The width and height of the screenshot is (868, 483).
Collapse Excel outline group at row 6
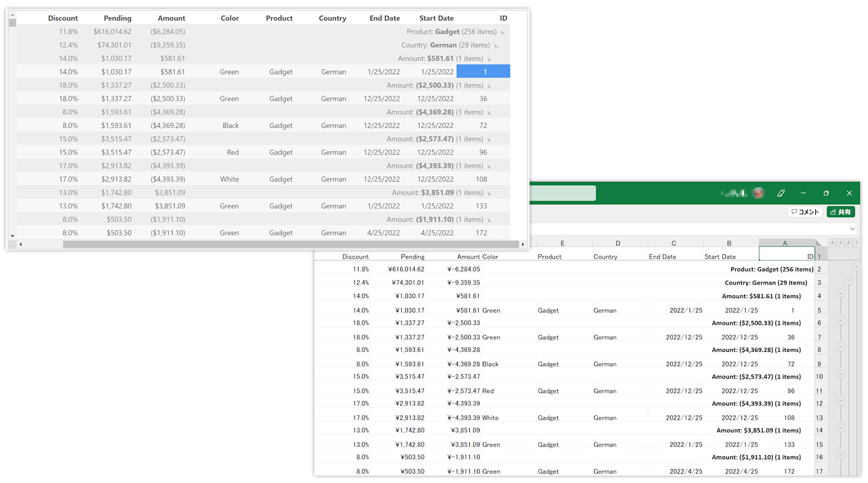(x=840, y=320)
